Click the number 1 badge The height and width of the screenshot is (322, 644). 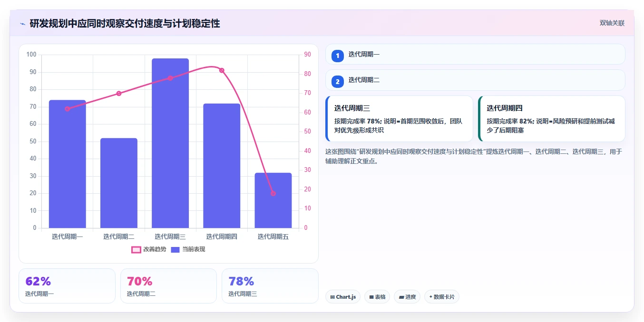(338, 56)
